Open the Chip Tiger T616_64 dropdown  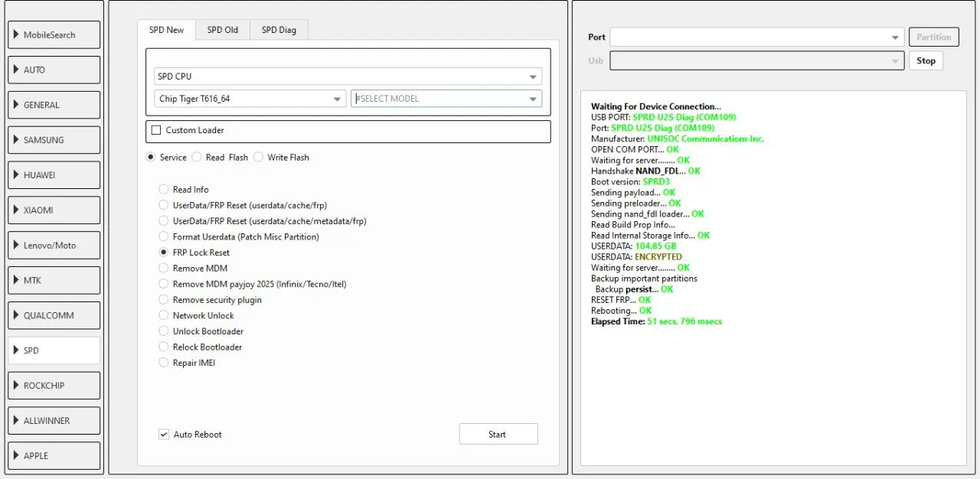point(250,99)
